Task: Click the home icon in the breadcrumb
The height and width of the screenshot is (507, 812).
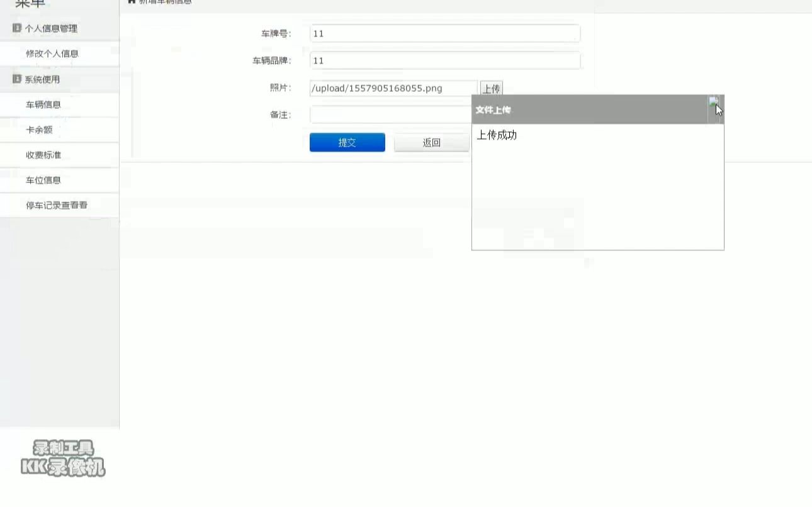Action: 132,2
